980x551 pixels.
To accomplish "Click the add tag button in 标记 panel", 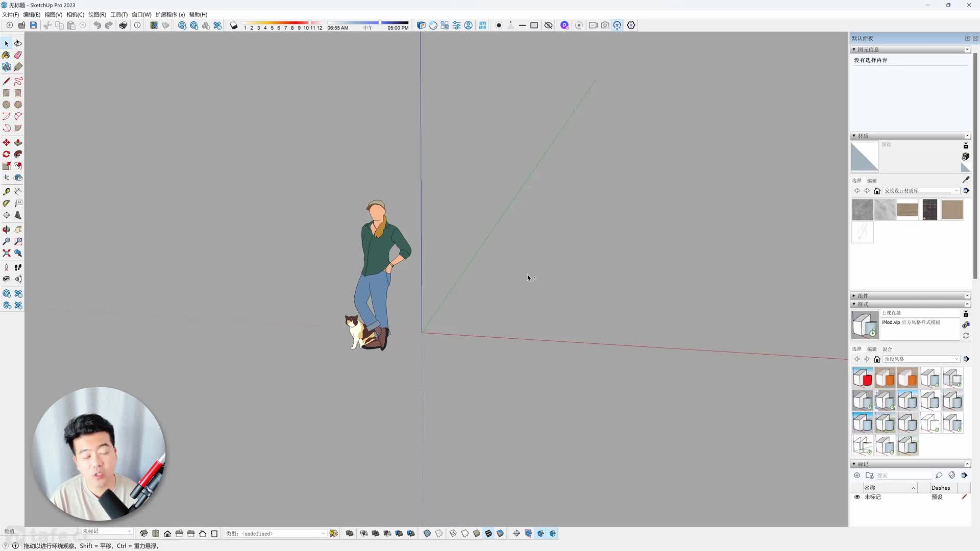I will 857,475.
